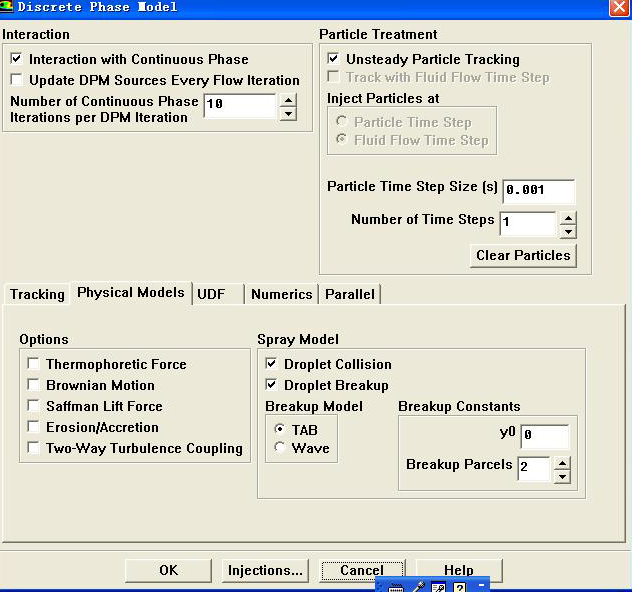Uncheck Droplet Collision option

coord(272,364)
